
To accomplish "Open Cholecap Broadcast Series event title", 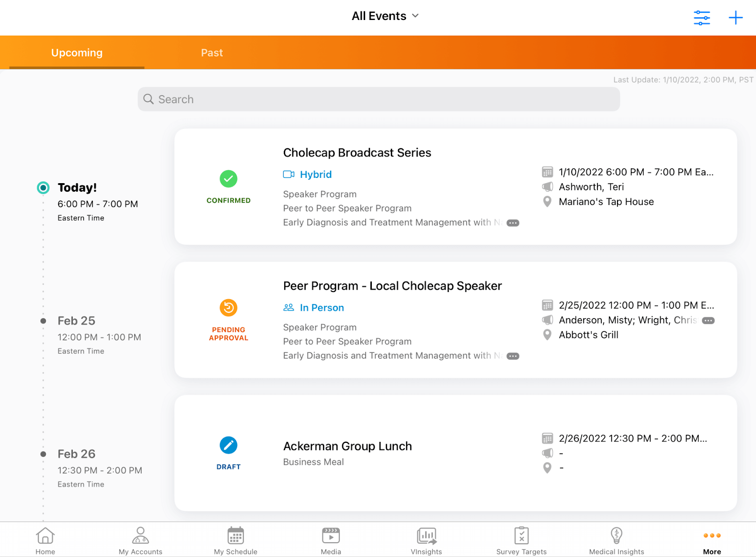I will [x=357, y=153].
